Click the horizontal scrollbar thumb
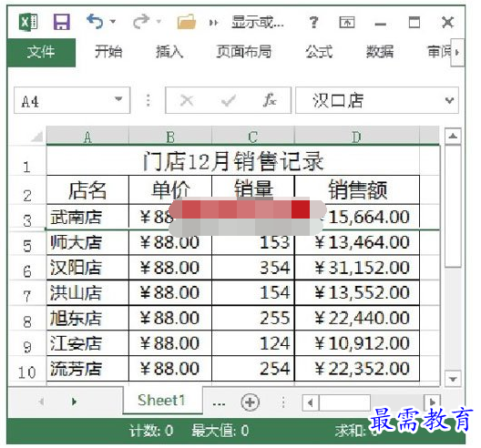This screenshot has width=481, height=448. tap(344, 402)
